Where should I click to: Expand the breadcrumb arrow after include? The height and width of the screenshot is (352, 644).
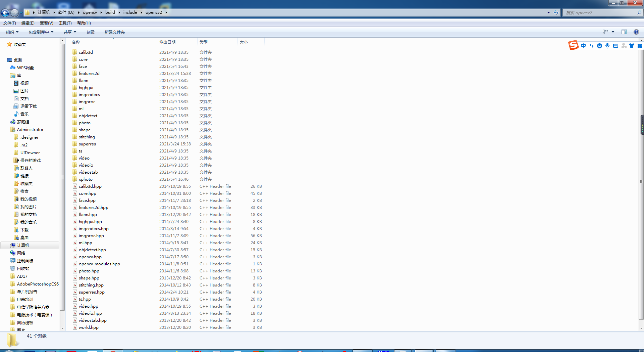click(141, 12)
